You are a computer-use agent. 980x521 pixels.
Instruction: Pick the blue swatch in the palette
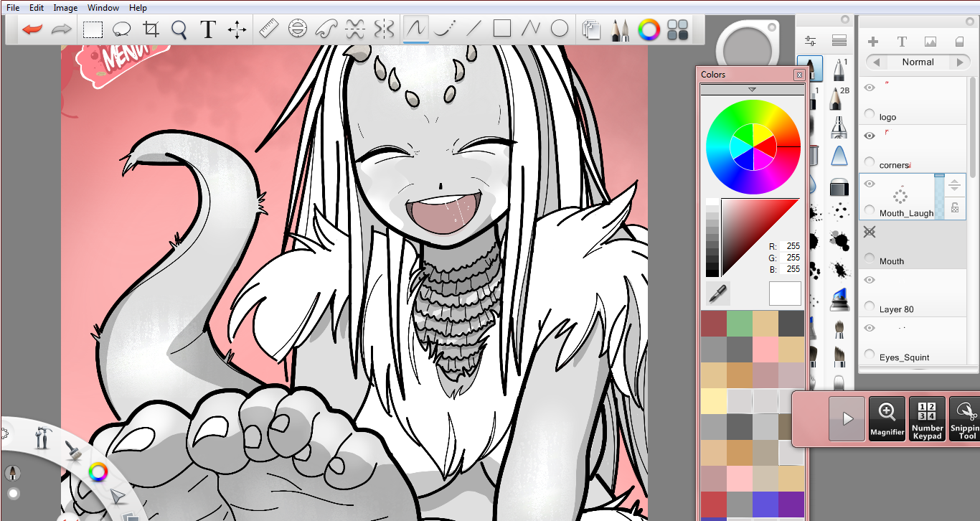[x=765, y=504]
